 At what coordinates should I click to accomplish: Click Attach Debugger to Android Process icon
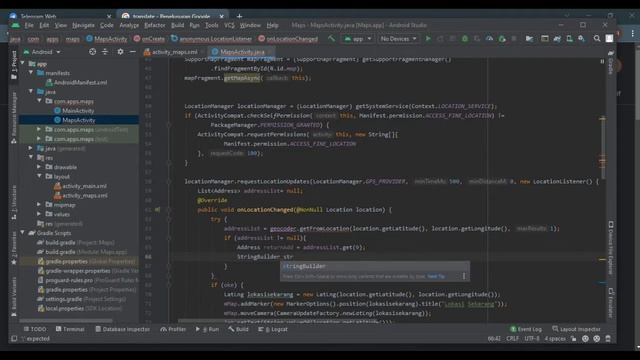click(502, 39)
